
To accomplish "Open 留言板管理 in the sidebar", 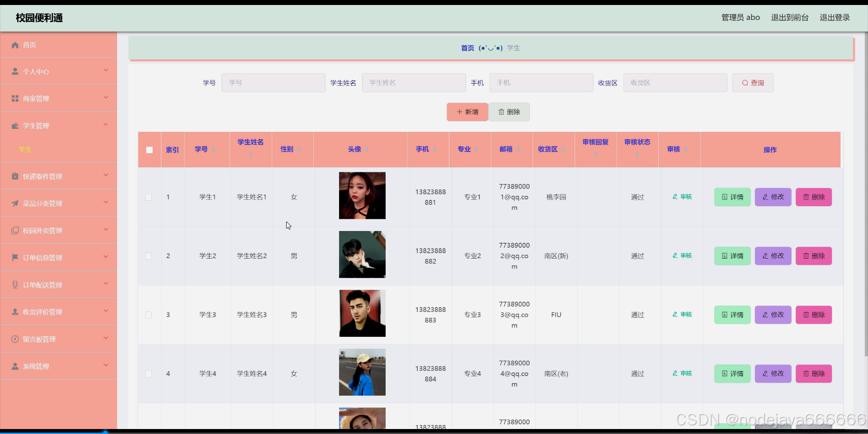I will (x=58, y=339).
